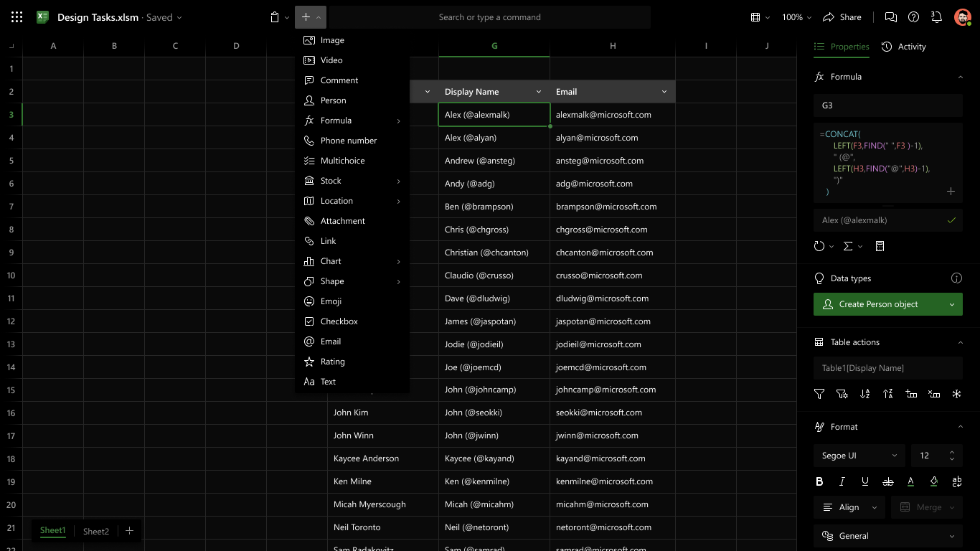Open the Shape submenu

352,281
